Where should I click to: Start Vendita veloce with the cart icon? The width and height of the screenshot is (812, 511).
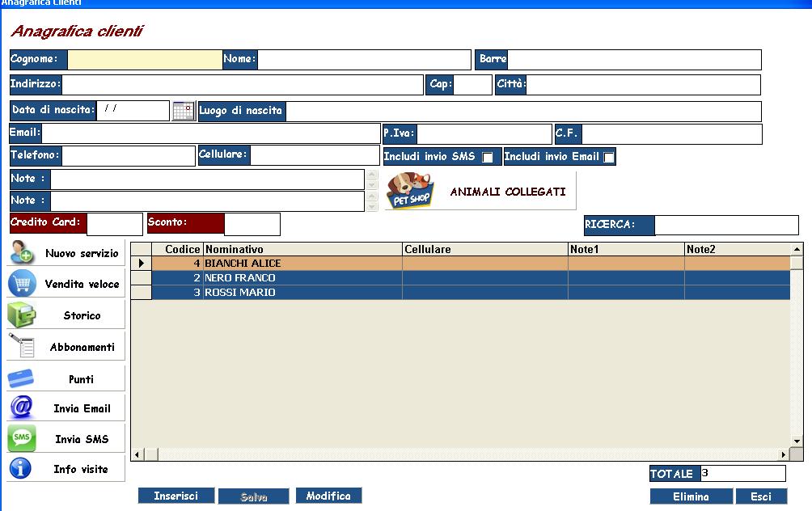point(23,284)
